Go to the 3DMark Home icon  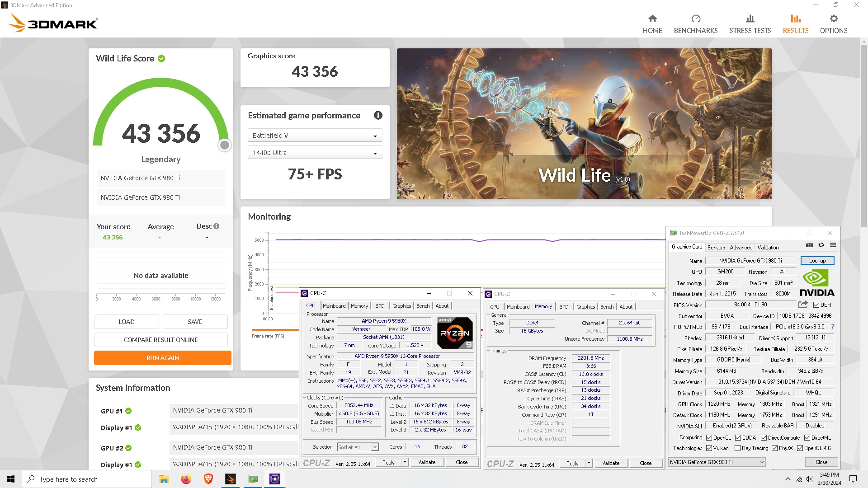(x=652, y=19)
